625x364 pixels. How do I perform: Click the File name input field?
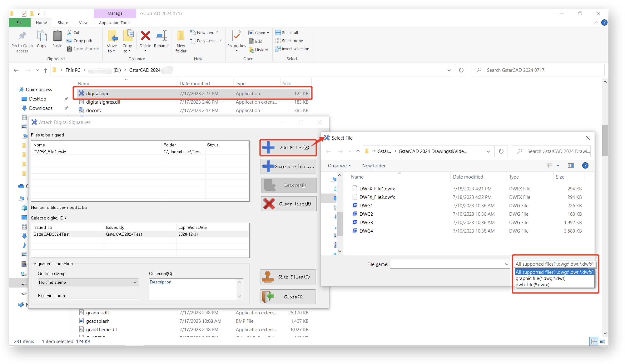(447, 264)
